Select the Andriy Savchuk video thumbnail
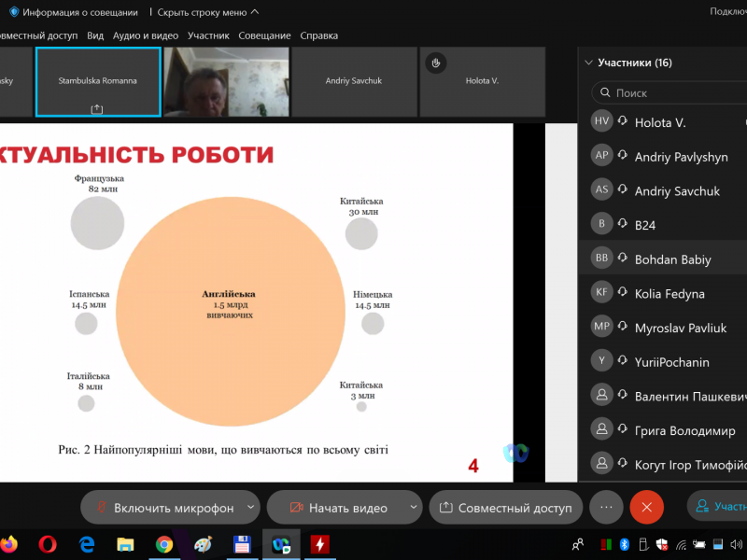The image size is (747, 560). point(354,81)
